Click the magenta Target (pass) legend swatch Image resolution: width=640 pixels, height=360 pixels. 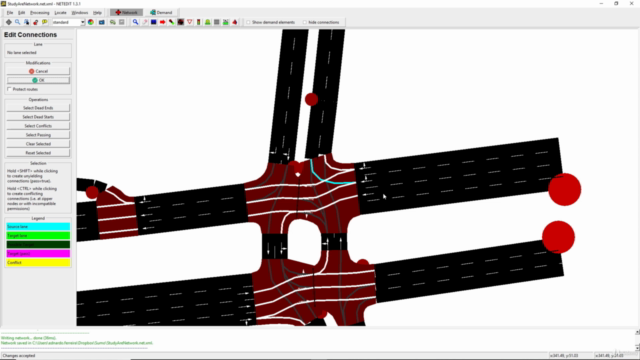pos(38,253)
